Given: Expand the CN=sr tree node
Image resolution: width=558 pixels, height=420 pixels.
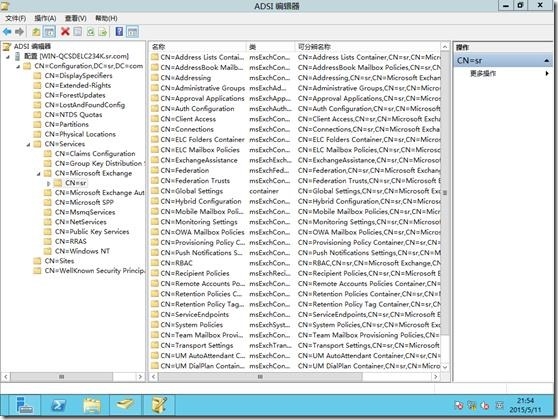Looking at the screenshot, I should (49, 183).
